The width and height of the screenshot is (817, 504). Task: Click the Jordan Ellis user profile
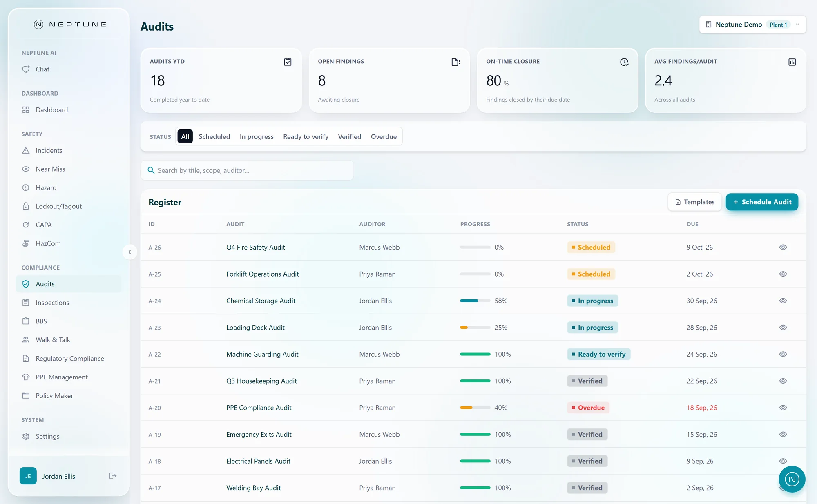click(x=48, y=476)
